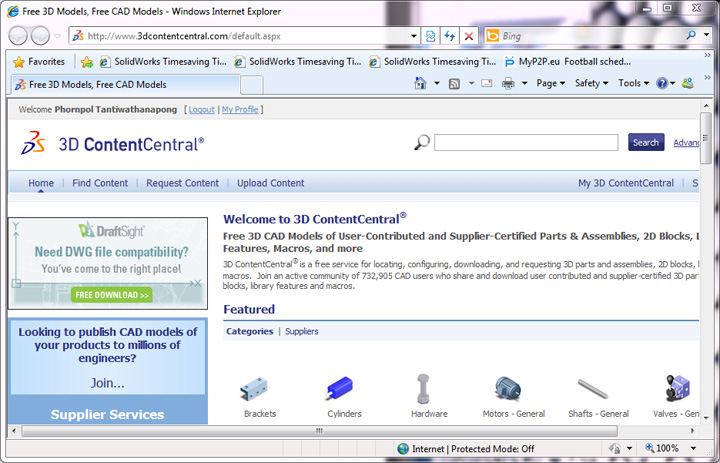Open the Tools menu
The image size is (720, 463).
(x=633, y=83)
